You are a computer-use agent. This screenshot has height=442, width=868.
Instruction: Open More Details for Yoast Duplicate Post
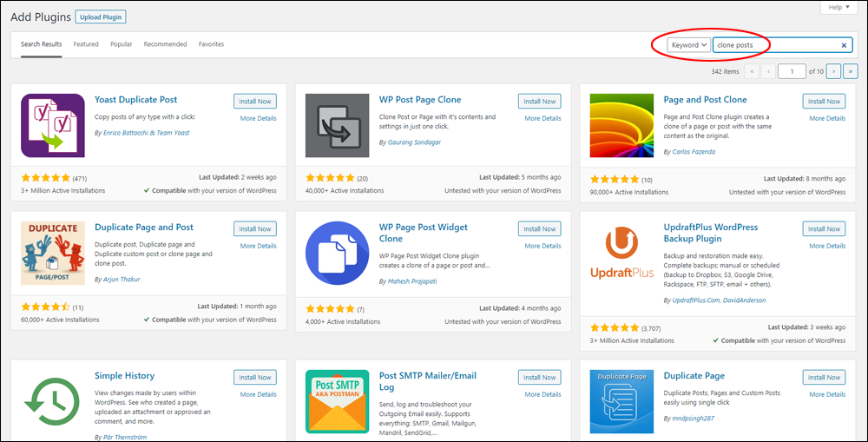[258, 118]
